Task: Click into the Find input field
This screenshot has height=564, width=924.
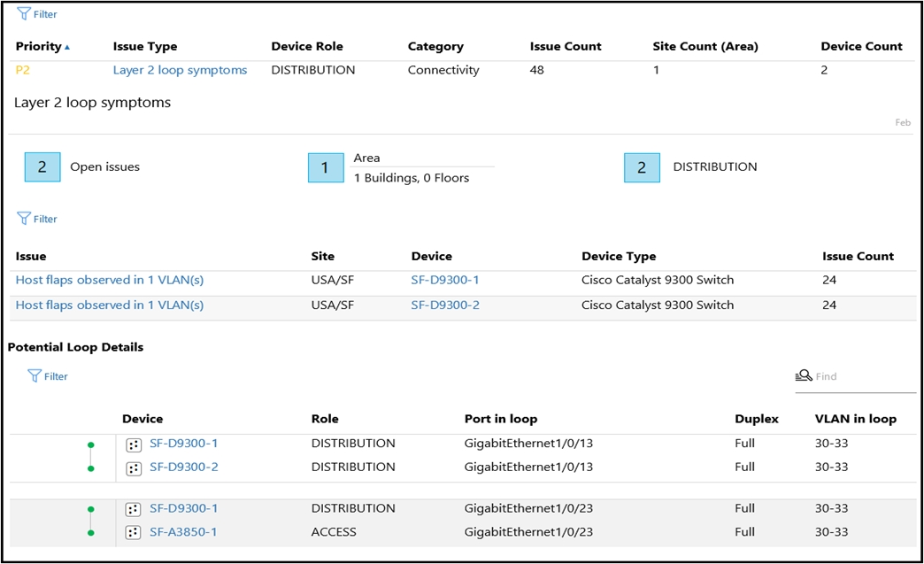Action: coord(856,376)
